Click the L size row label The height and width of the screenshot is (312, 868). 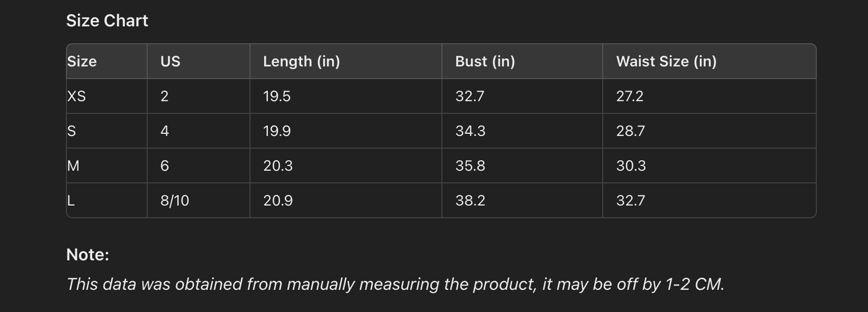[71, 200]
